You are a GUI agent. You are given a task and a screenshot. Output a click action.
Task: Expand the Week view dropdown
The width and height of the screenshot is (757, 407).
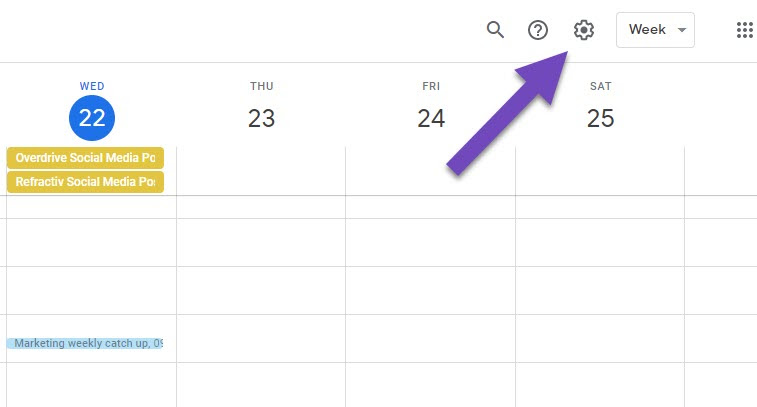(x=655, y=30)
